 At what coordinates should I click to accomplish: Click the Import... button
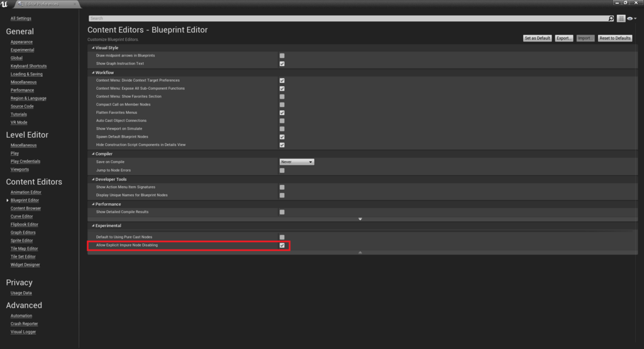585,38
